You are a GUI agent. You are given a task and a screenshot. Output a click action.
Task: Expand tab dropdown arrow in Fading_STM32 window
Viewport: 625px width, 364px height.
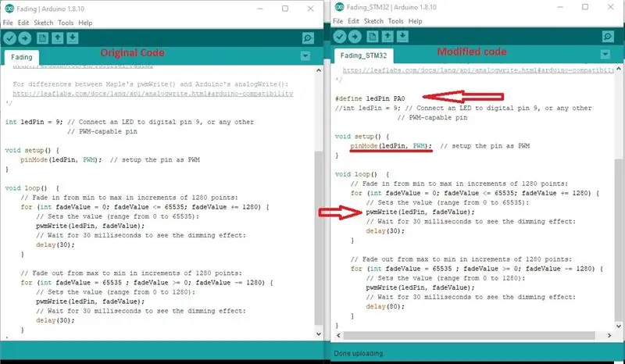tap(605, 54)
